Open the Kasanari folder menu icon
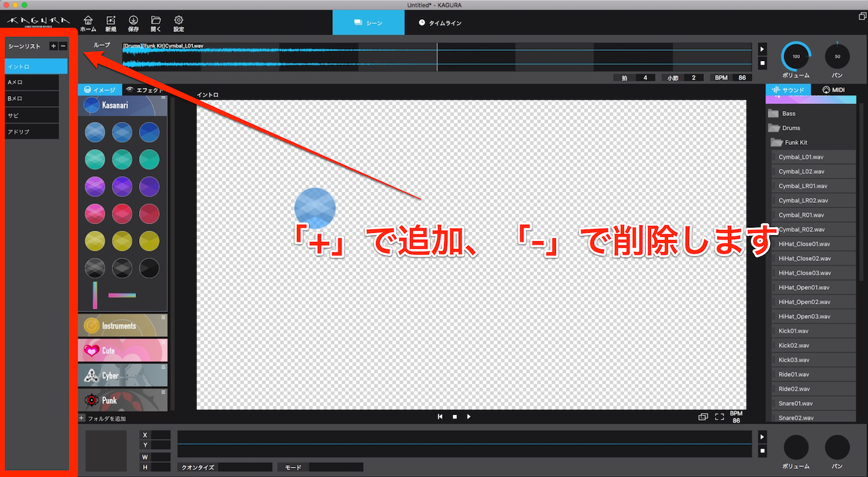Viewport: 868px width, 477px height. point(163,97)
